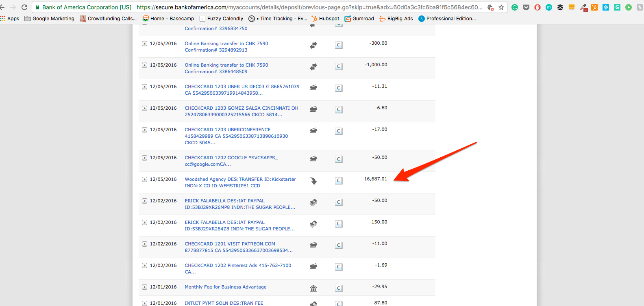Click the browser address bar URL
This screenshot has width=644, height=306.
(309, 7)
